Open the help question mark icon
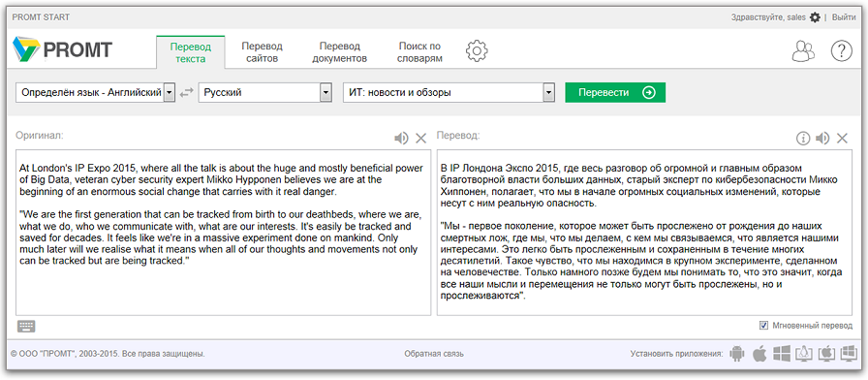This screenshot has width=868, height=380. click(x=841, y=51)
